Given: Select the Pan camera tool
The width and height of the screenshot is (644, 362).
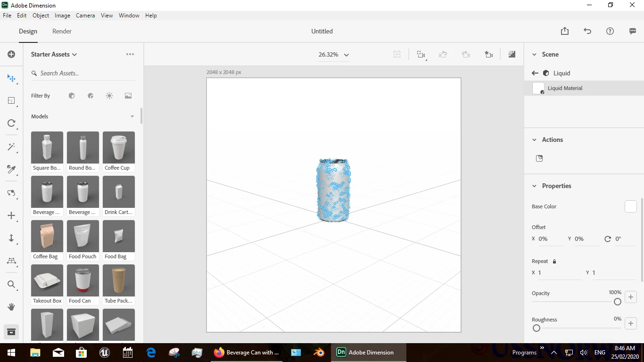Looking at the screenshot, I should click(x=11, y=215).
